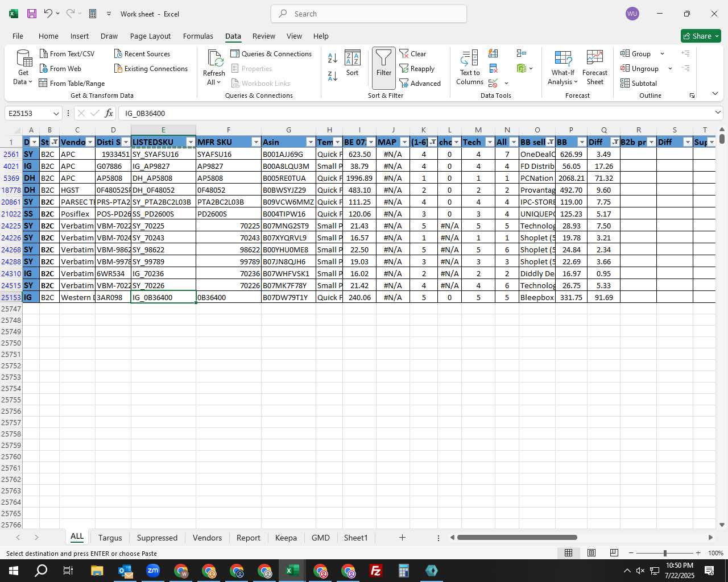
Task: Click the Insert Function fx icon
Action: 109,113
